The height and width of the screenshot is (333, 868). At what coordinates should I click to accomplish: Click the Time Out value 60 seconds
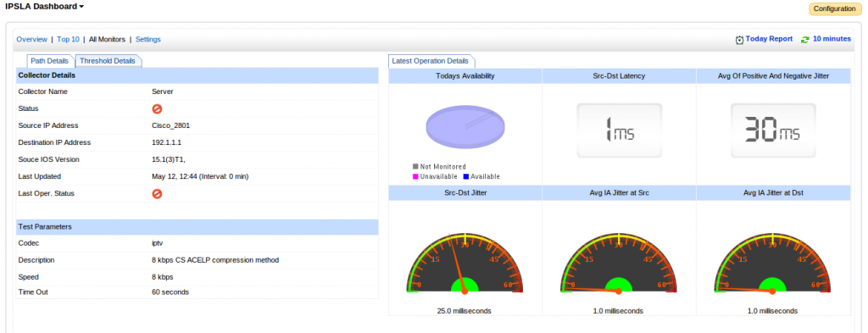pos(170,292)
